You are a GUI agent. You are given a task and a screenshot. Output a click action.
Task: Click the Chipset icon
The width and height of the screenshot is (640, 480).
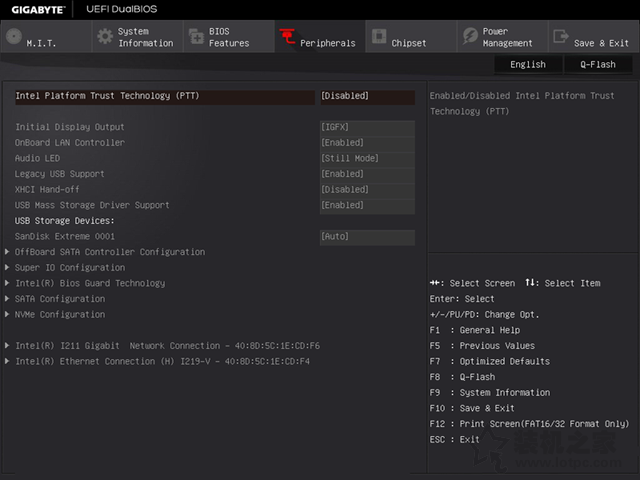[x=379, y=37]
